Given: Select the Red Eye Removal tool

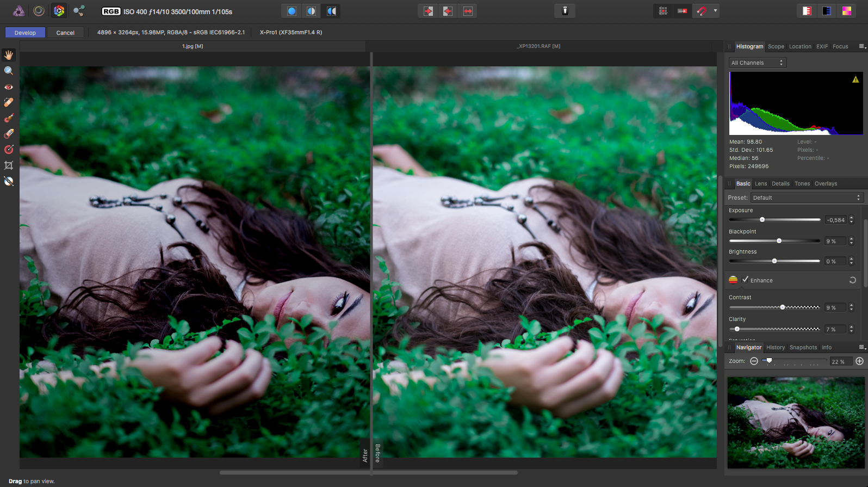Looking at the screenshot, I should pos(9,87).
